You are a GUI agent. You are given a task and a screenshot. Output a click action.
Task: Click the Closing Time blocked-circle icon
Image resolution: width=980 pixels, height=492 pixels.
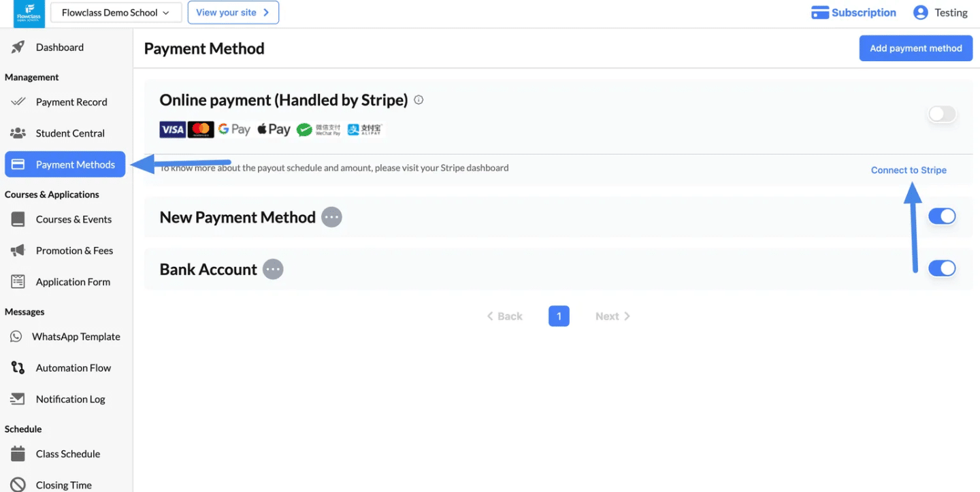coord(18,485)
